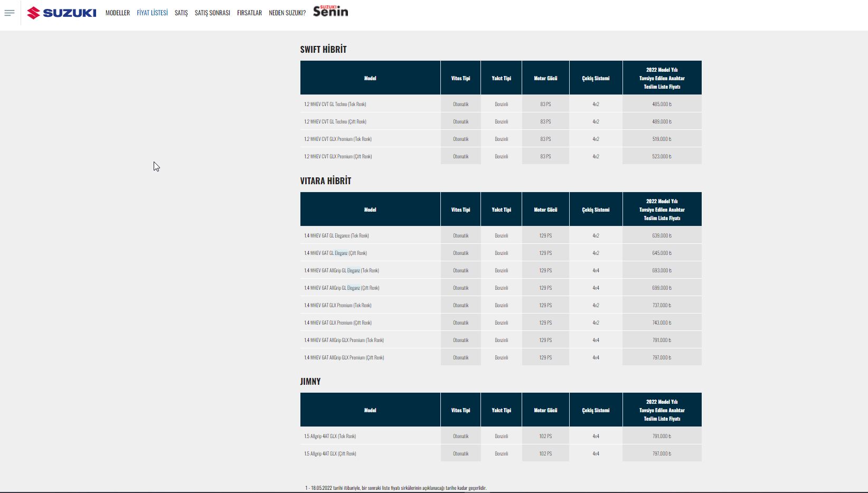Select row 1.2 MHEV CVT GL Techno (Tek Renk)

click(x=501, y=104)
